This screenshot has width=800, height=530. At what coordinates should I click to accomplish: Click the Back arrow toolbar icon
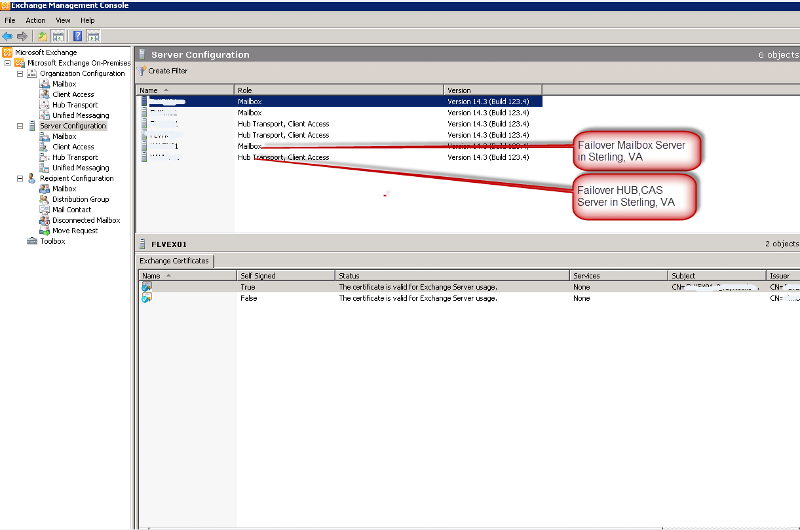coord(7,36)
